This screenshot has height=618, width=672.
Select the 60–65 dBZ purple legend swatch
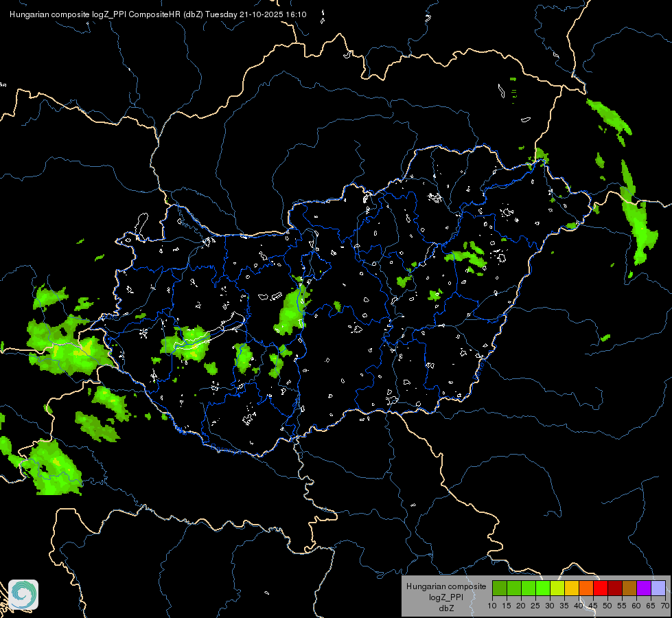[644, 588]
